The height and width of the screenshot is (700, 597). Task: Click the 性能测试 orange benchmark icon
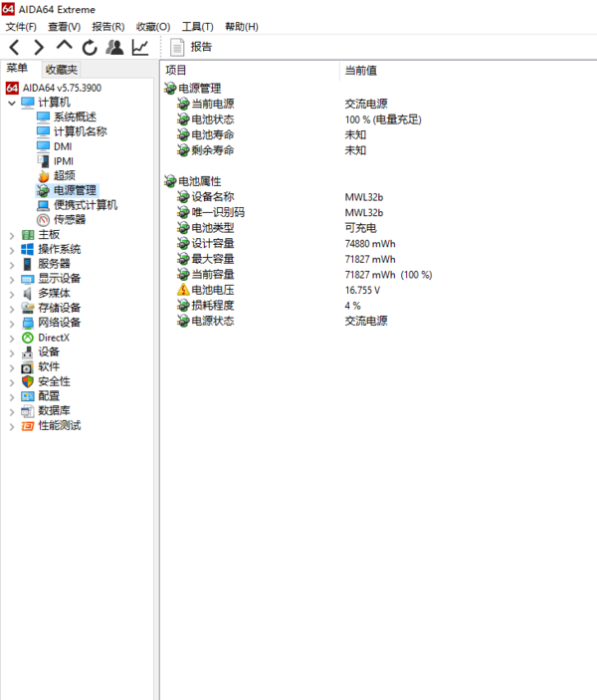point(27,426)
